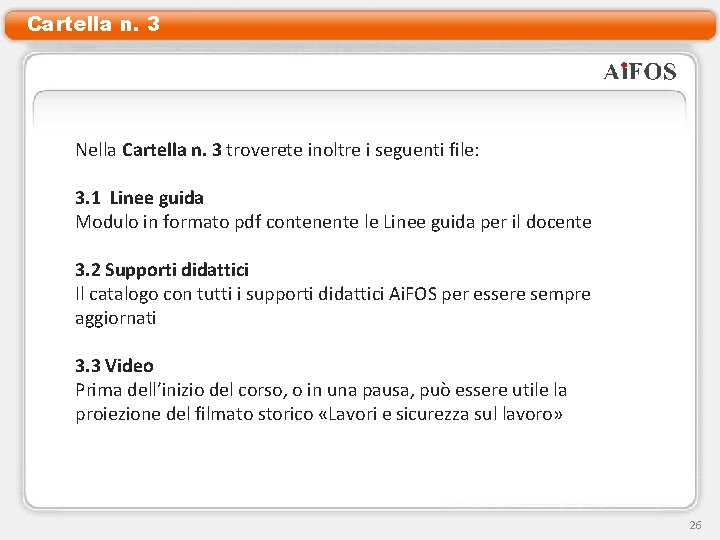Click the line starting 'Prima dell'inizio del corso'
This screenshot has width=720, height=540.
[x=321, y=390]
